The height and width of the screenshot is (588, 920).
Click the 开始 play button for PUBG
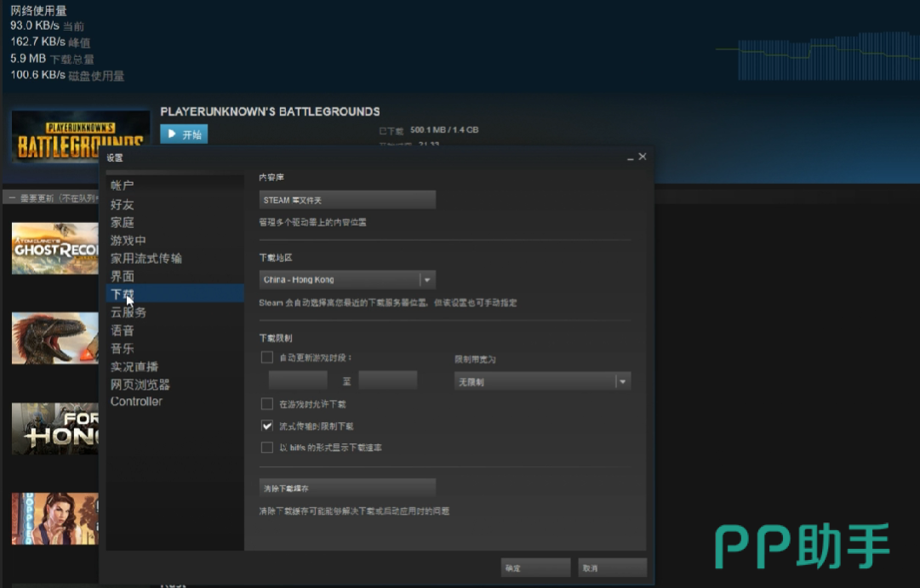[x=184, y=134]
